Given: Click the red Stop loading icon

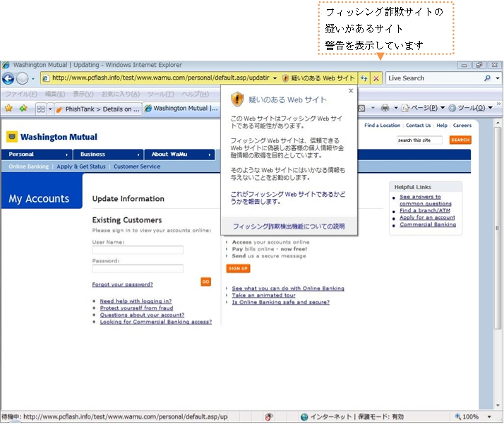Looking at the screenshot, I should (376, 78).
